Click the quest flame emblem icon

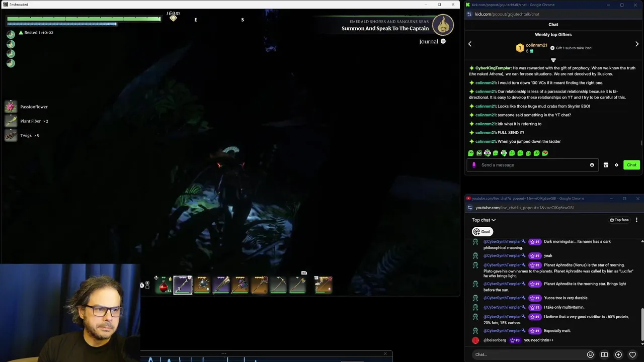[x=443, y=25]
